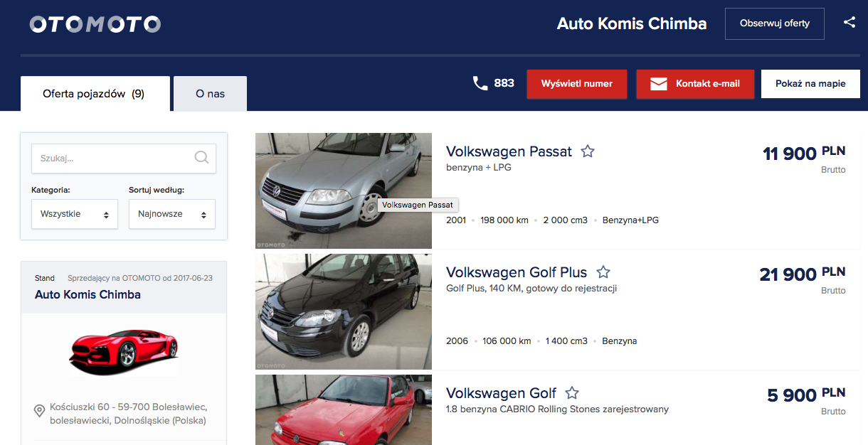868x445 pixels.
Task: Click the search magnifier icon
Action: tap(201, 158)
